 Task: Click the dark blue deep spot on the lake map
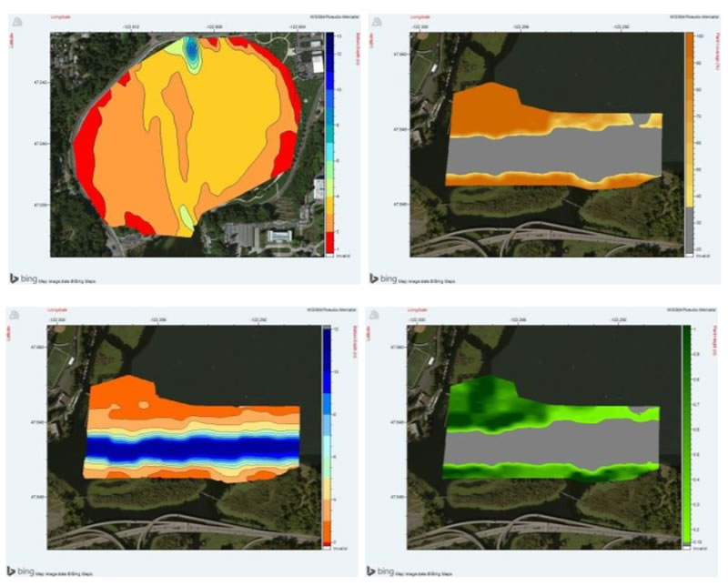[x=192, y=50]
